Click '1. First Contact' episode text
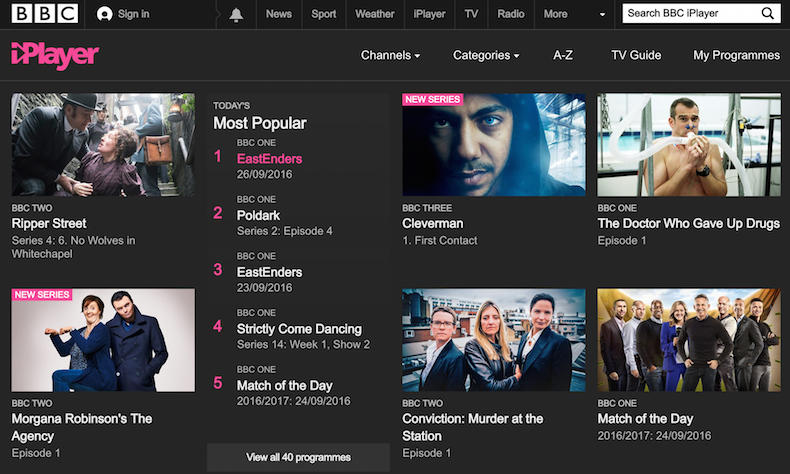Screen dimensions: 790x474 click(x=439, y=240)
